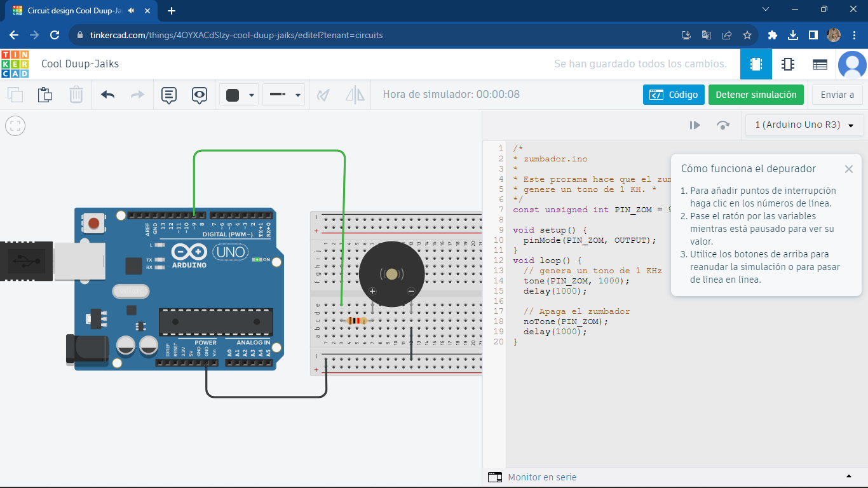Click Detener simulación button
868x488 pixels.
coord(756,95)
